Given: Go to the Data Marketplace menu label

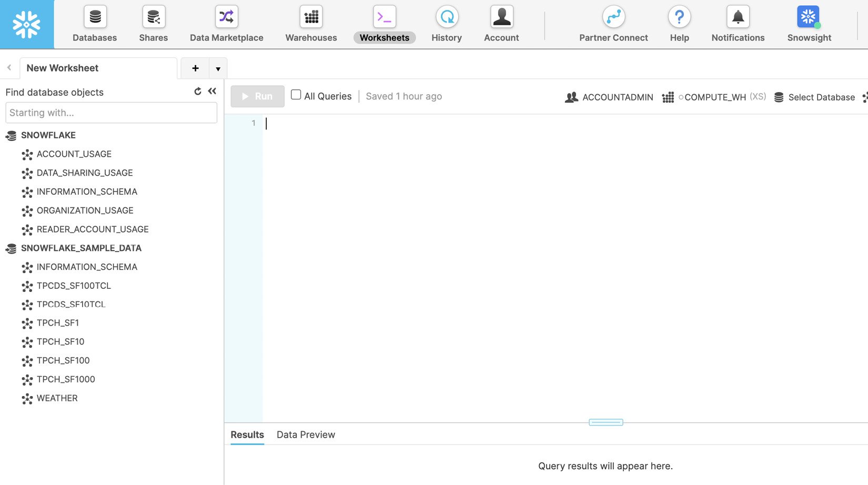Looking at the screenshot, I should coord(227,38).
